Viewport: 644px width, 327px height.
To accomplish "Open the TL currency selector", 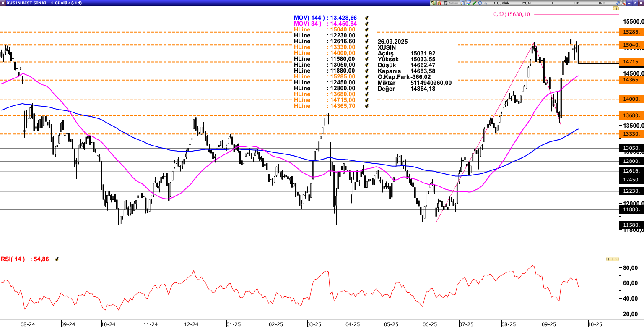I will [x=552, y=3].
